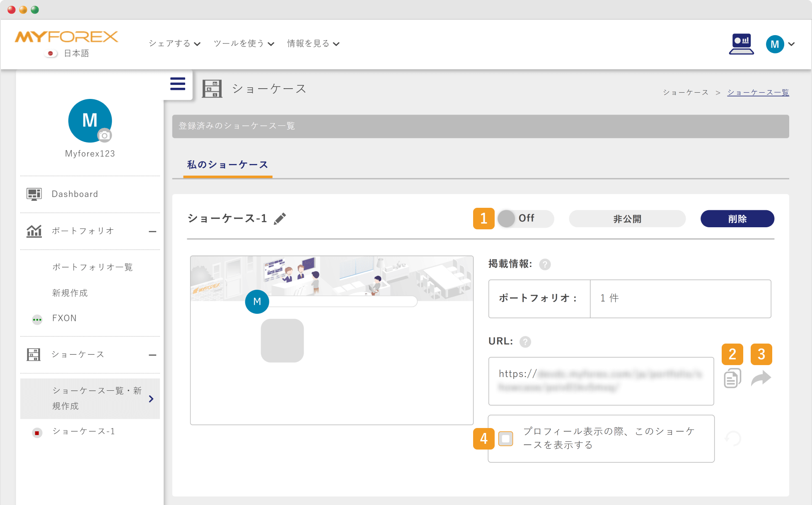
Task: Click the URL text field
Action: pyautogui.click(x=601, y=381)
